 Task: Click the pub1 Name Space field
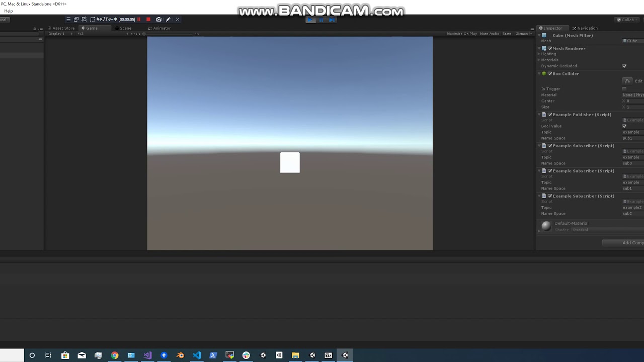(633, 138)
